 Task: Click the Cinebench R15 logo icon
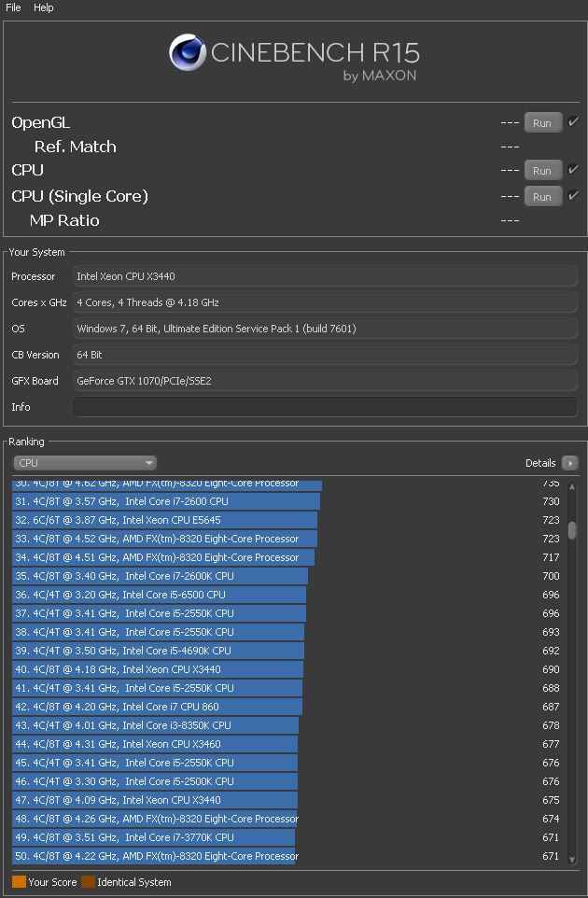pyautogui.click(x=188, y=53)
